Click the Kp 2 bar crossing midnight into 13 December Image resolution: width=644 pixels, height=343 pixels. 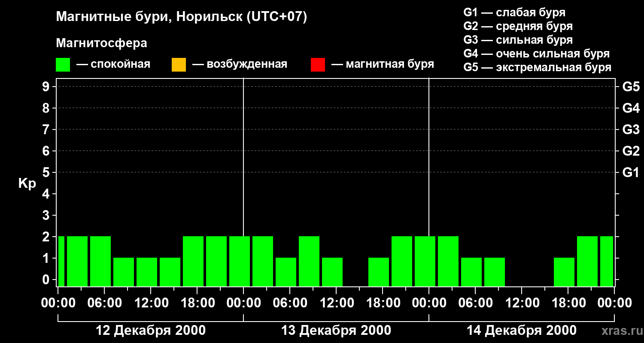(240, 261)
